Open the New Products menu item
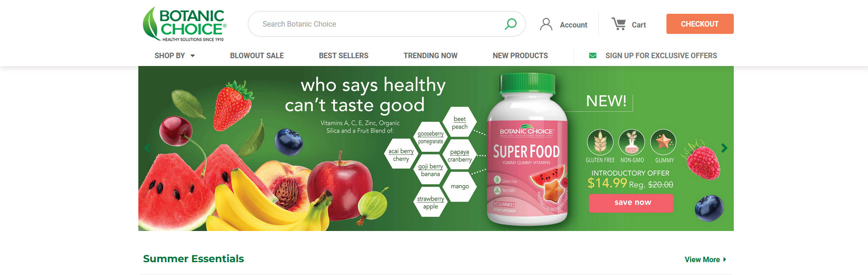The image size is (868, 275). click(520, 55)
